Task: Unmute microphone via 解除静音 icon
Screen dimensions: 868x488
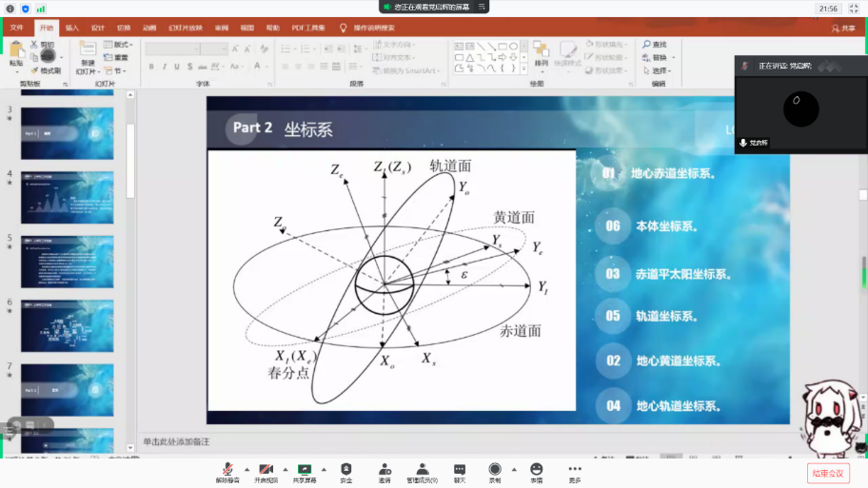Action: [228, 469]
